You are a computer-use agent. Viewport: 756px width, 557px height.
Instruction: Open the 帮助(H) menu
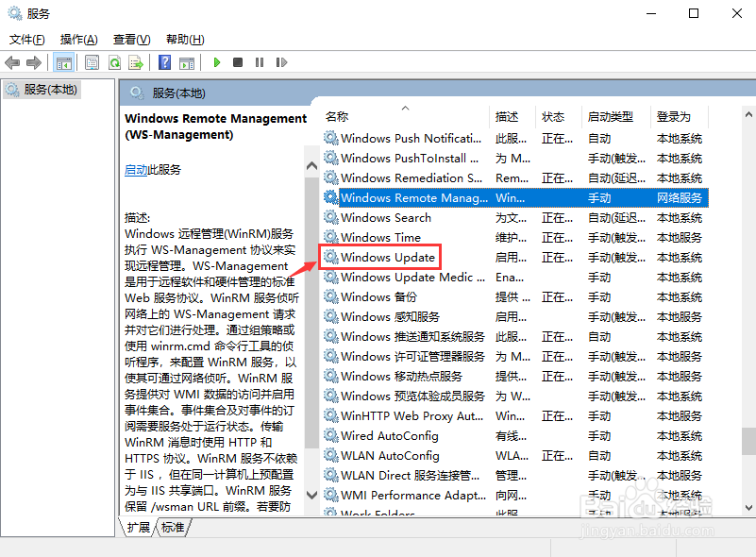click(x=185, y=40)
